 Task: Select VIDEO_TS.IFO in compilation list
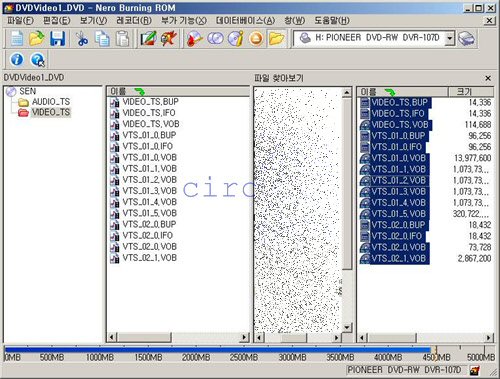click(149, 113)
